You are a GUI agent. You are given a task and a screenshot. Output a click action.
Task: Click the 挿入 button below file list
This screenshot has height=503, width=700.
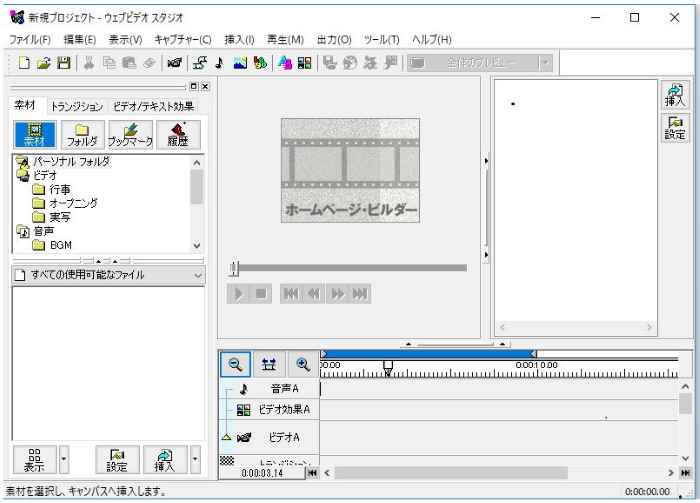tap(165, 459)
